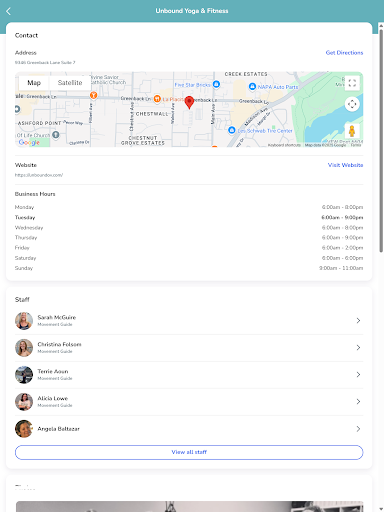This screenshot has width=384, height=512.
Task: Switch the map to Satellite view
Action: click(x=70, y=83)
